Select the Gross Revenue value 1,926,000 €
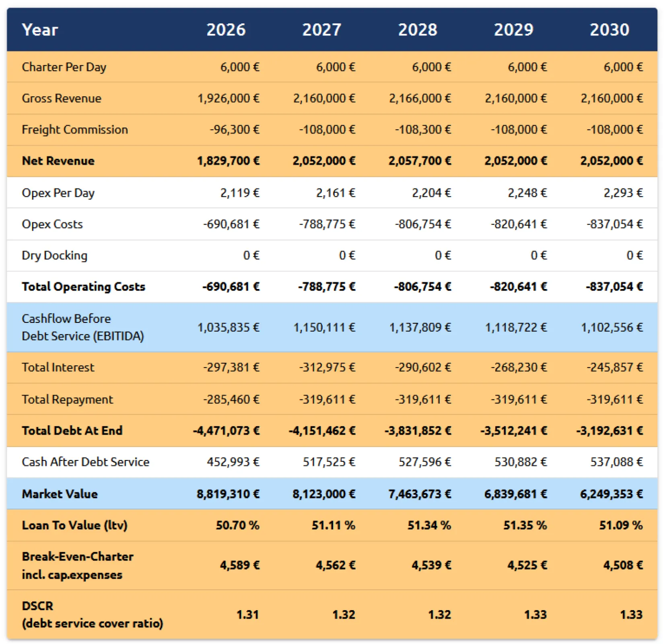The width and height of the screenshot is (667, 644). coord(228,98)
